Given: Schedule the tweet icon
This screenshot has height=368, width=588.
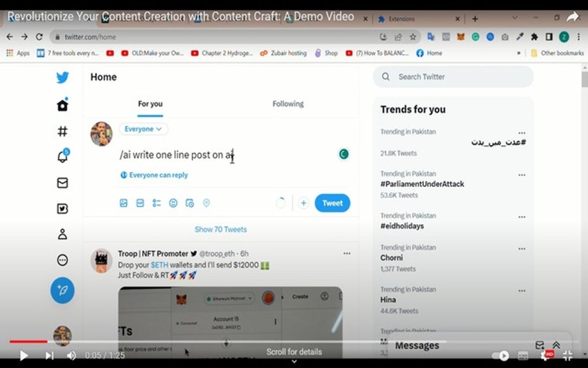Looking at the screenshot, I should 190,203.
